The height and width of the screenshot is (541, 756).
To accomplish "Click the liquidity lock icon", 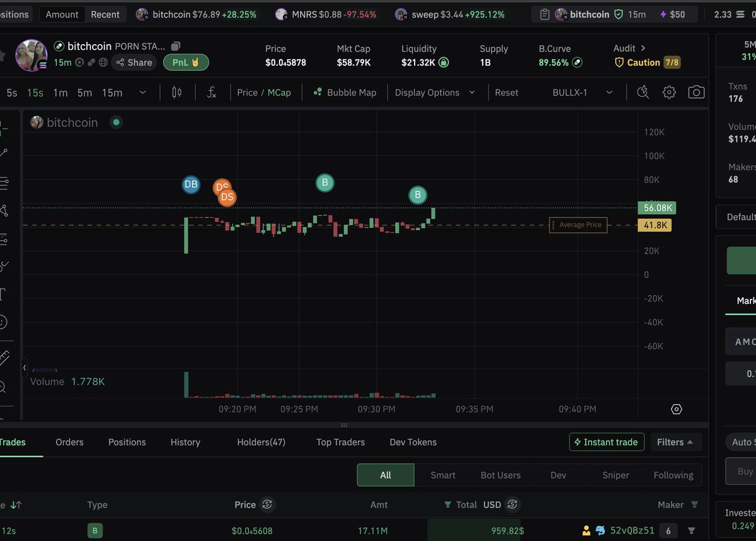I will pos(444,62).
